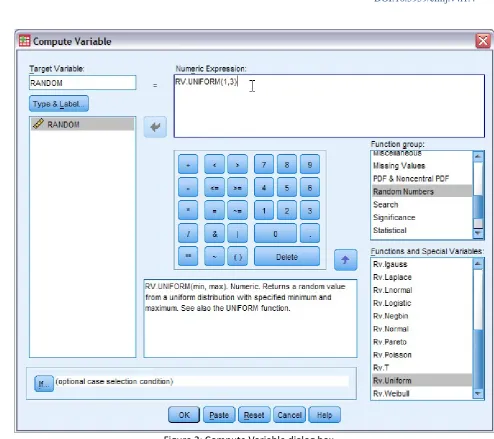Click the keypad Delete button
This screenshot has height=439, width=494.
287,256
